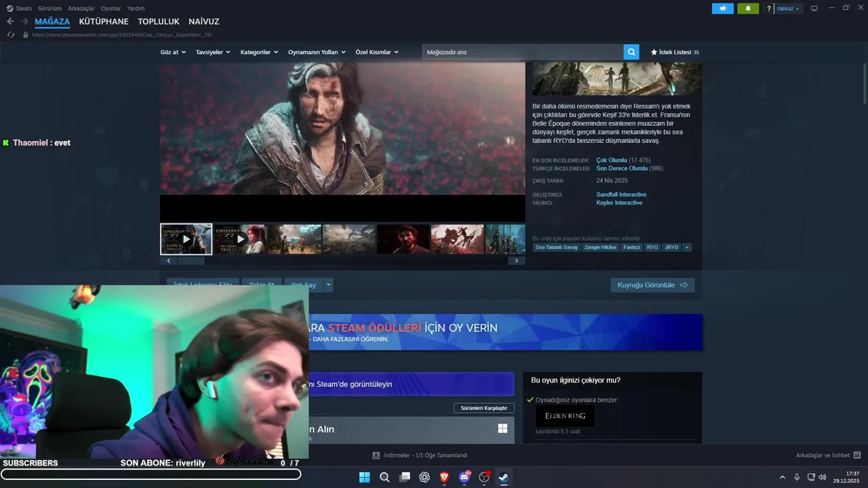Screen dimensions: 868x488
Task: Switch to the TOPLULUK tab
Action: tap(159, 22)
